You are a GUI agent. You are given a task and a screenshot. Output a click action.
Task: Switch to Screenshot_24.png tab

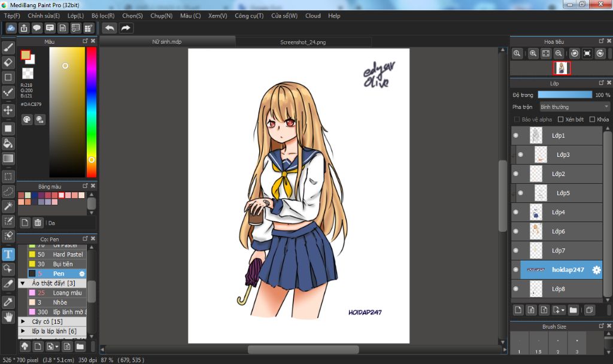point(303,42)
